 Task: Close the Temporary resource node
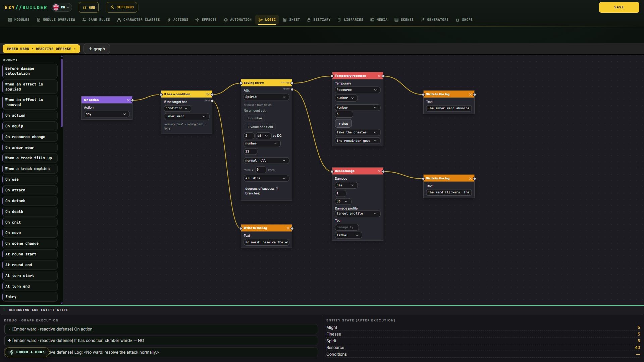pos(379,76)
